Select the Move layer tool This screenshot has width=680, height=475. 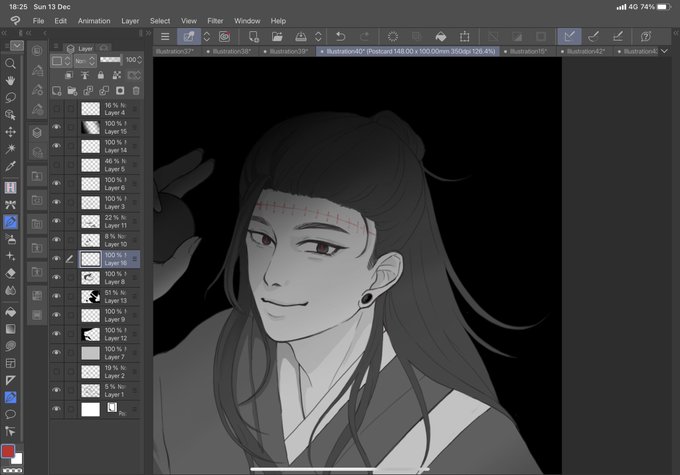[x=10, y=131]
